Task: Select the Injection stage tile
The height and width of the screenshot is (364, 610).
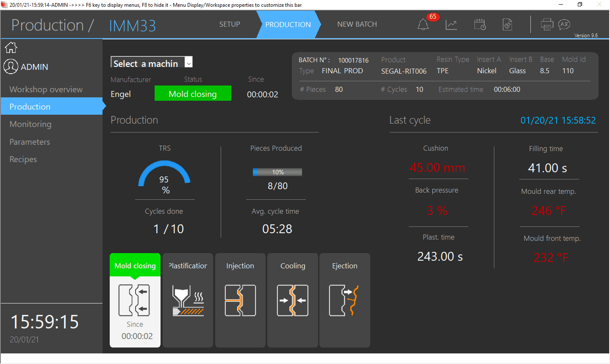Action: point(240,300)
